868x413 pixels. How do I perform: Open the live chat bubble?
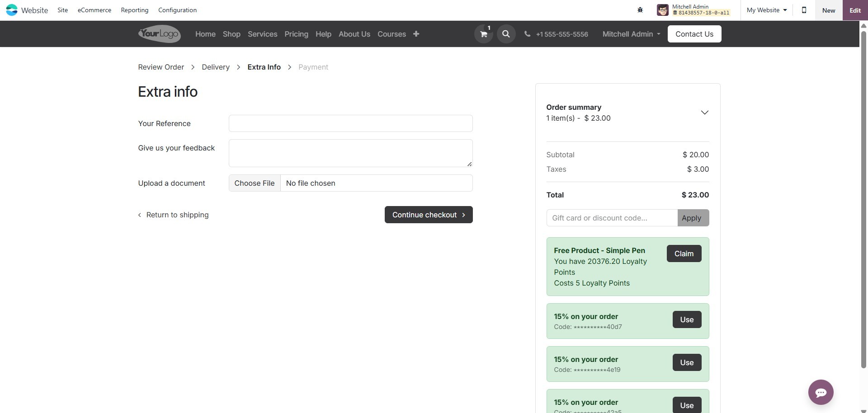click(821, 392)
